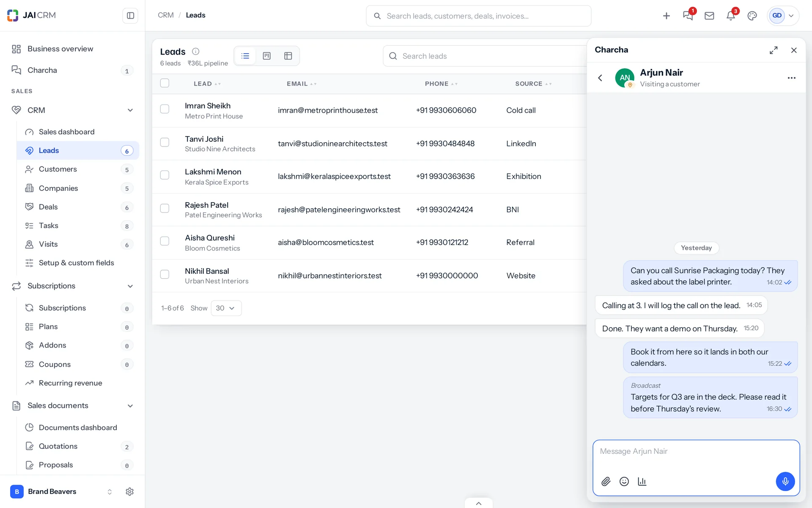This screenshot has width=812, height=508.
Task: Click the plus quick-create icon
Action: point(666,16)
